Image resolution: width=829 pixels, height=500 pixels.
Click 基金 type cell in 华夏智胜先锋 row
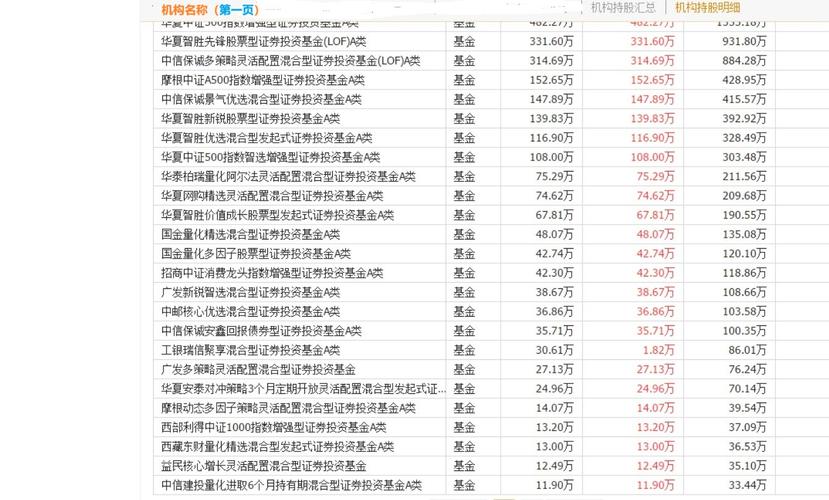464,41
